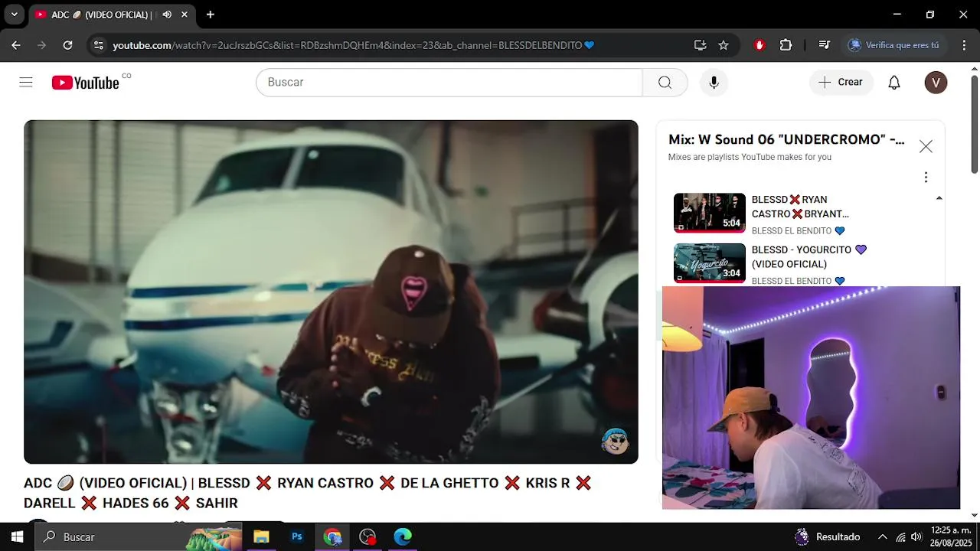The height and width of the screenshot is (551, 980).
Task: Open the YouTube hamburger guide menu
Action: [x=26, y=83]
